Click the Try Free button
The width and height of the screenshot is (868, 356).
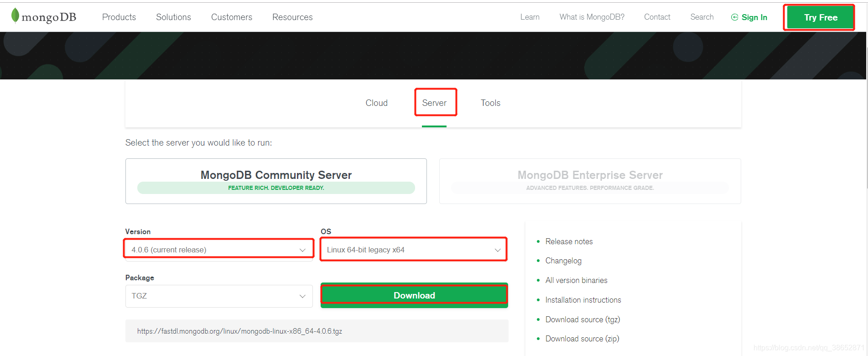(x=820, y=17)
